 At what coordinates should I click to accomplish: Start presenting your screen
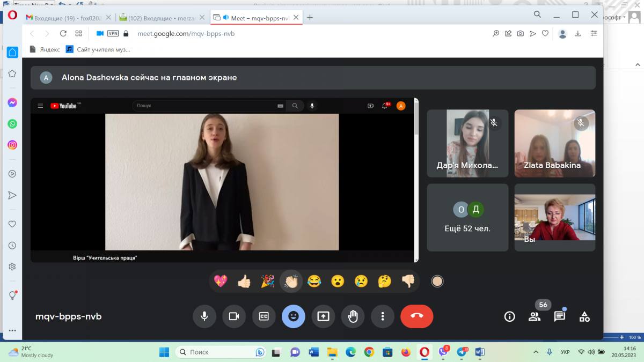[323, 316]
